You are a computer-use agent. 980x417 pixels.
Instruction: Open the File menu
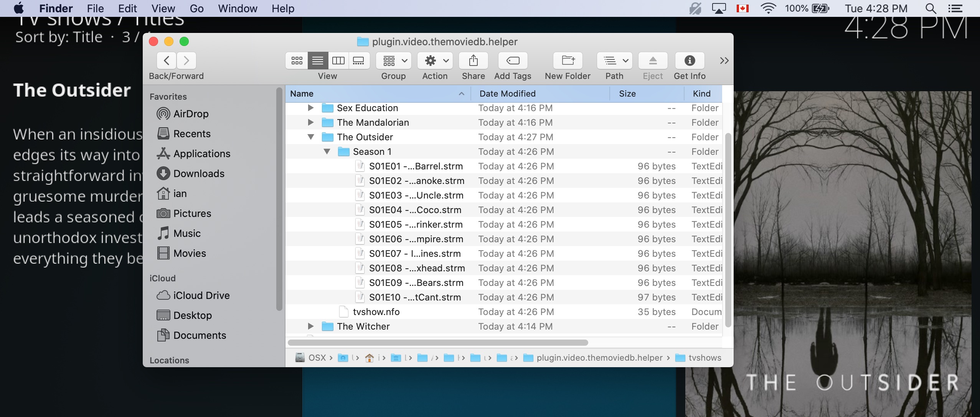(x=95, y=8)
